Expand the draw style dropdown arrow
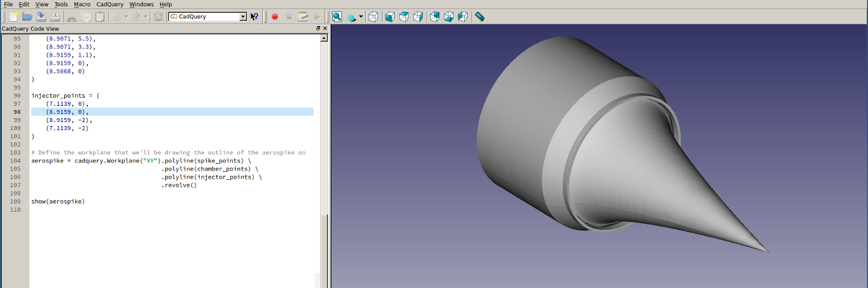The height and width of the screenshot is (288, 868). tap(361, 17)
